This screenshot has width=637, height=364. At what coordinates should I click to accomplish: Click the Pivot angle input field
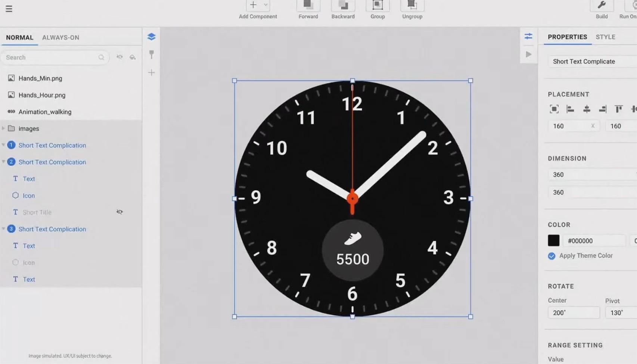click(x=619, y=312)
